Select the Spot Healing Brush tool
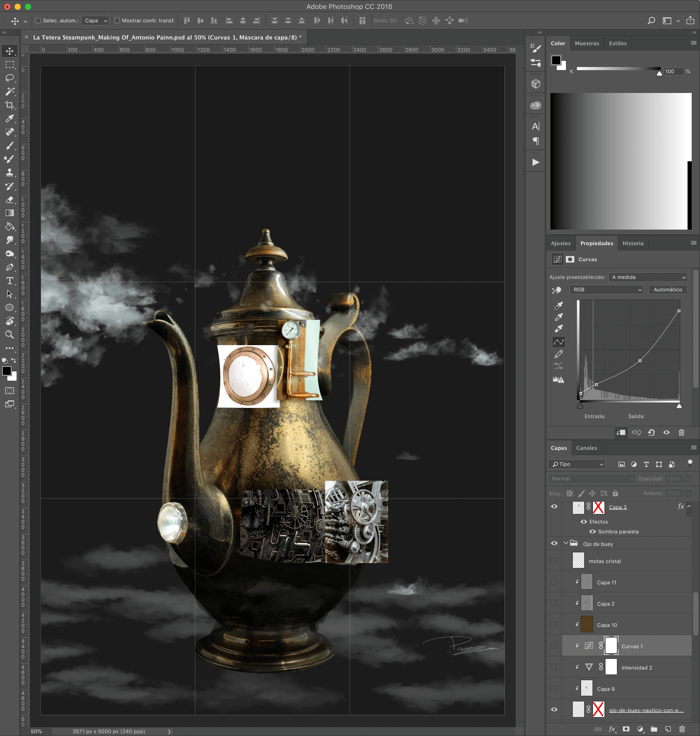The width and height of the screenshot is (700, 736). pyautogui.click(x=10, y=132)
